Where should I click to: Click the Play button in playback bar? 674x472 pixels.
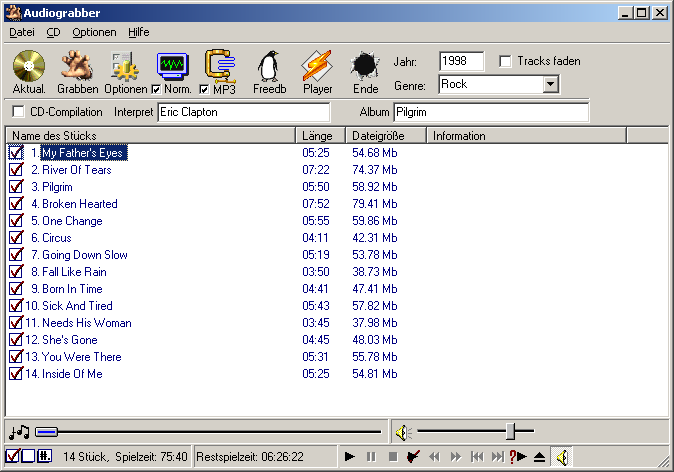point(349,457)
